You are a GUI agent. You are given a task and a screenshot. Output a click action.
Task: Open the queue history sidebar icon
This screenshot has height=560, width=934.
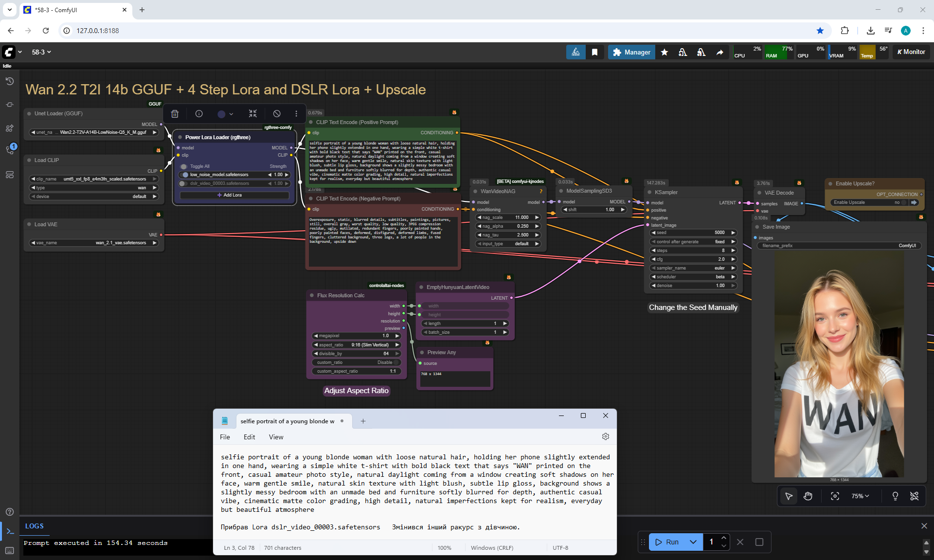[x=9, y=81]
